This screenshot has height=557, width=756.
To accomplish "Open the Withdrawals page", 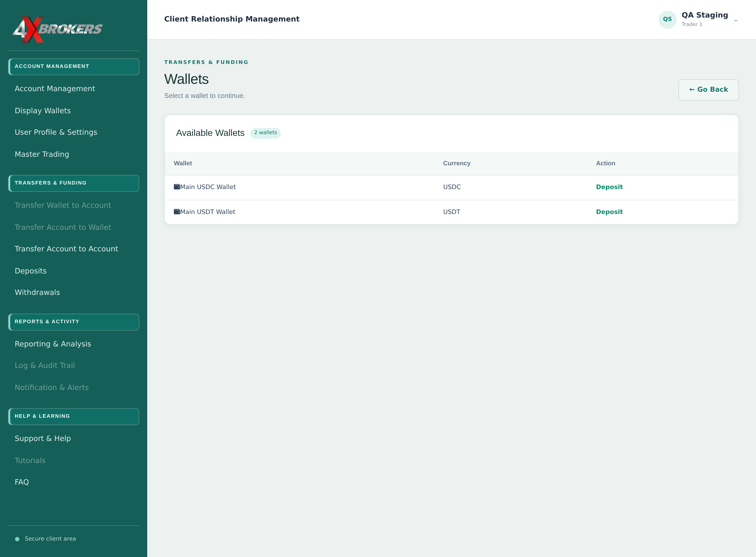I will (37, 292).
